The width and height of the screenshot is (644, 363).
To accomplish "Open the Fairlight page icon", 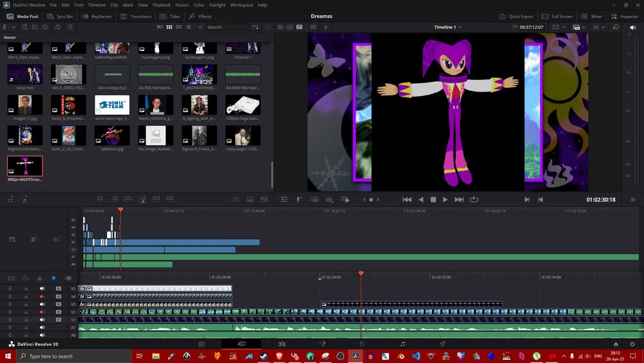I will [x=402, y=344].
